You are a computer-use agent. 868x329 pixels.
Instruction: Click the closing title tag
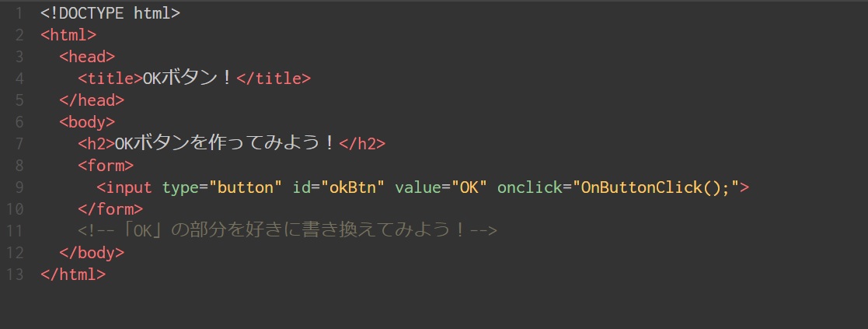pyautogui.click(x=273, y=78)
